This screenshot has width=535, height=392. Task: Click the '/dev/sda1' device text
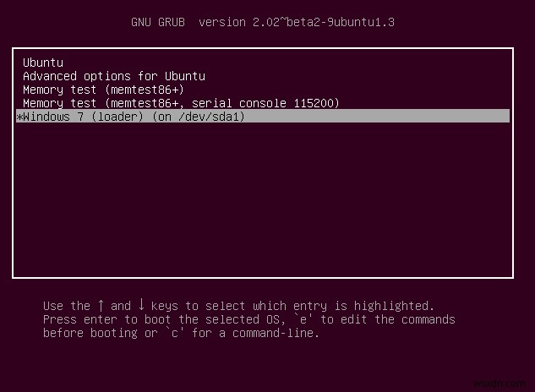(x=208, y=117)
